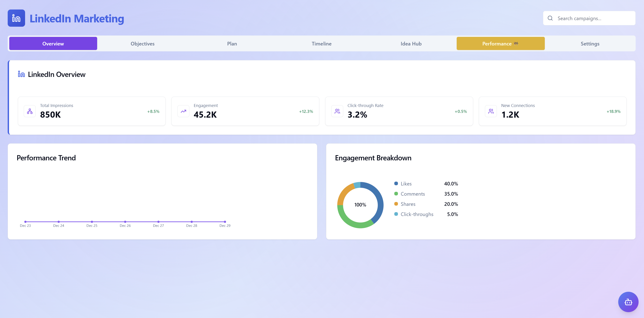Click the Engagement trend arrow icon
The image size is (644, 318).
coord(183,111)
